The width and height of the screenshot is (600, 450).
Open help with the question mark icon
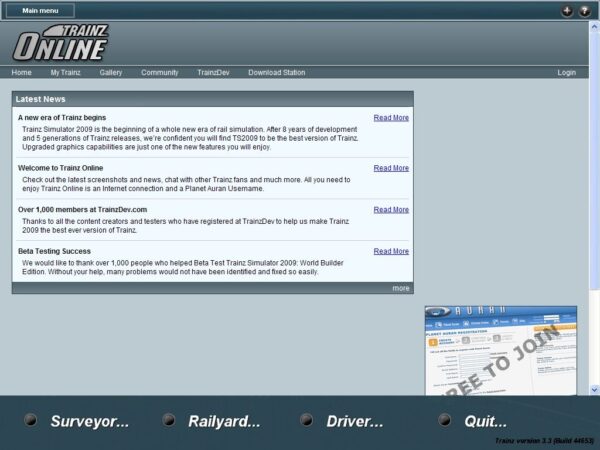[x=584, y=11]
